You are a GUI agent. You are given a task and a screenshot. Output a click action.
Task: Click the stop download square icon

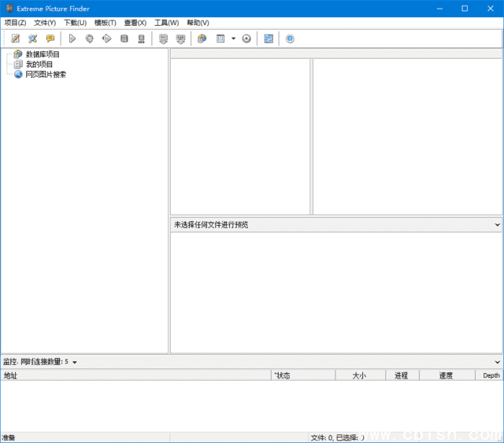[124, 39]
